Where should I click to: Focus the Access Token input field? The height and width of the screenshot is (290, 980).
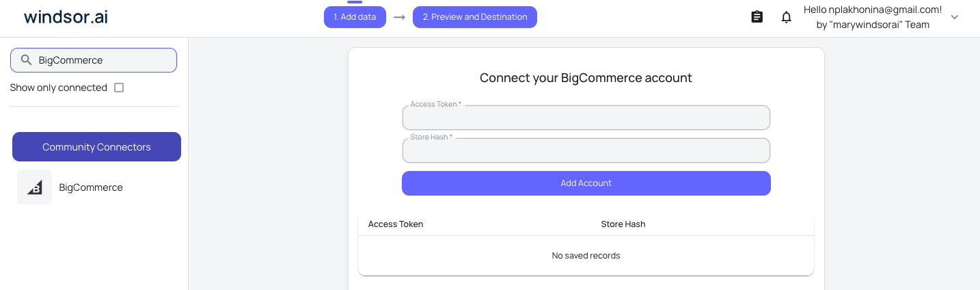click(x=586, y=118)
